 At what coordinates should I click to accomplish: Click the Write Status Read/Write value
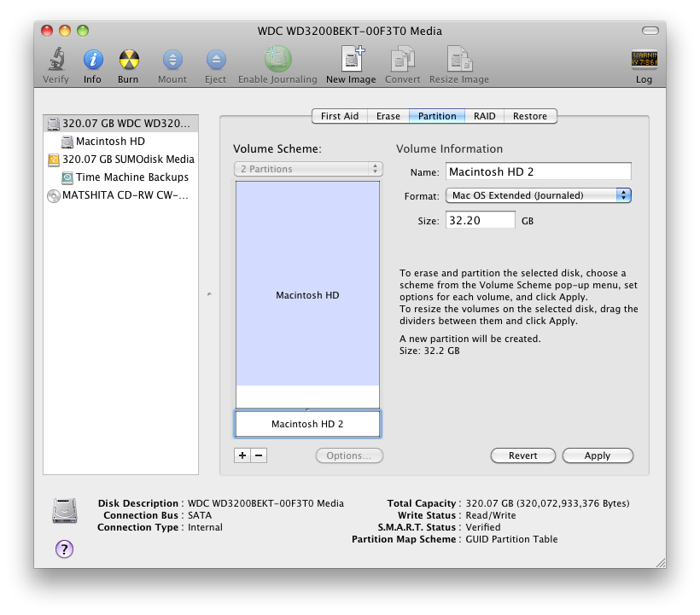(x=491, y=515)
